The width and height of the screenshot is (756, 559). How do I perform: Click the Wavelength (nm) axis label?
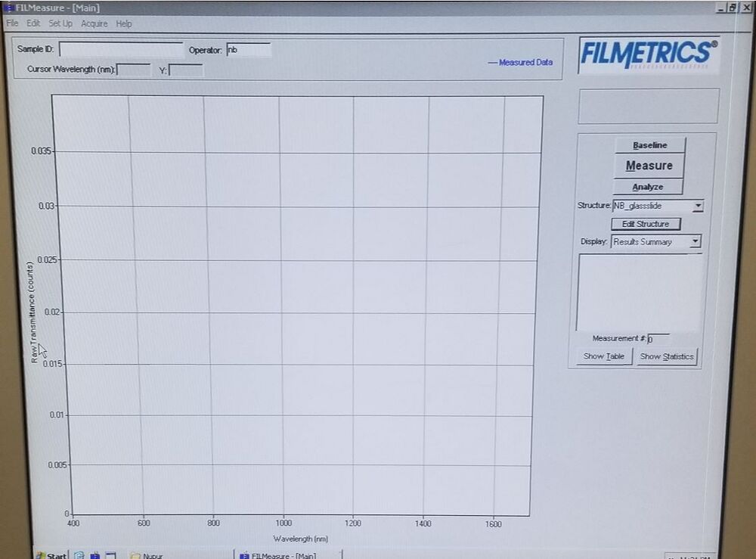point(301,539)
